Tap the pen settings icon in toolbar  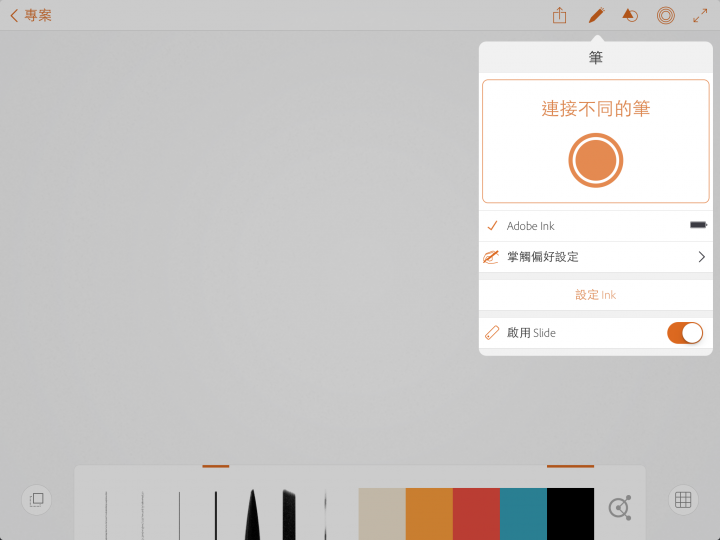coord(596,16)
